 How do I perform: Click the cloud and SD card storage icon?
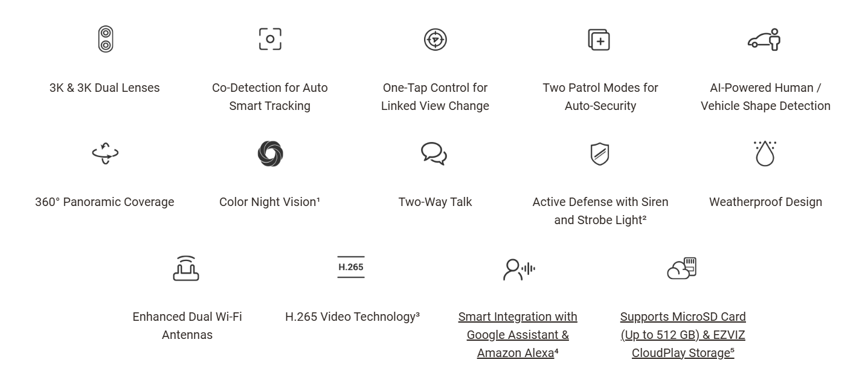(x=682, y=268)
